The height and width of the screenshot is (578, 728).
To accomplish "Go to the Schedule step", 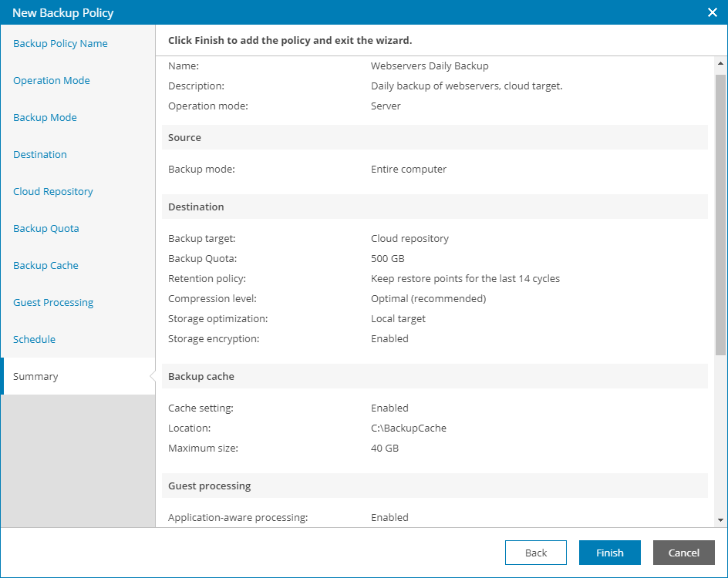I will pos(35,340).
